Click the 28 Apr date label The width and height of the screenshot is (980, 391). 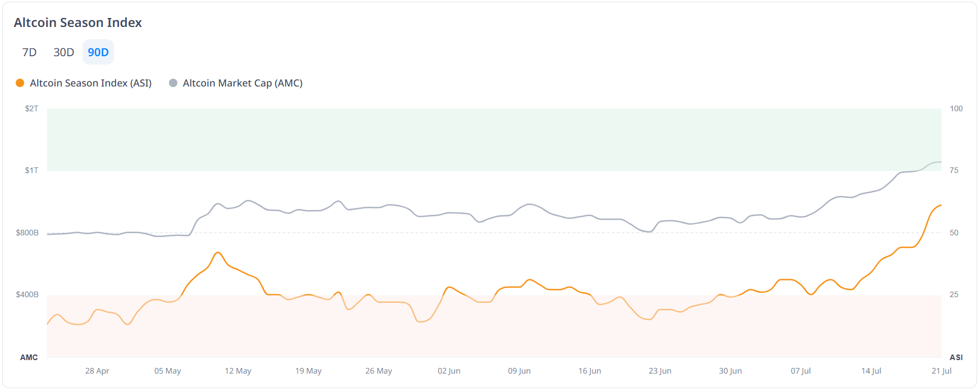pyautogui.click(x=97, y=371)
